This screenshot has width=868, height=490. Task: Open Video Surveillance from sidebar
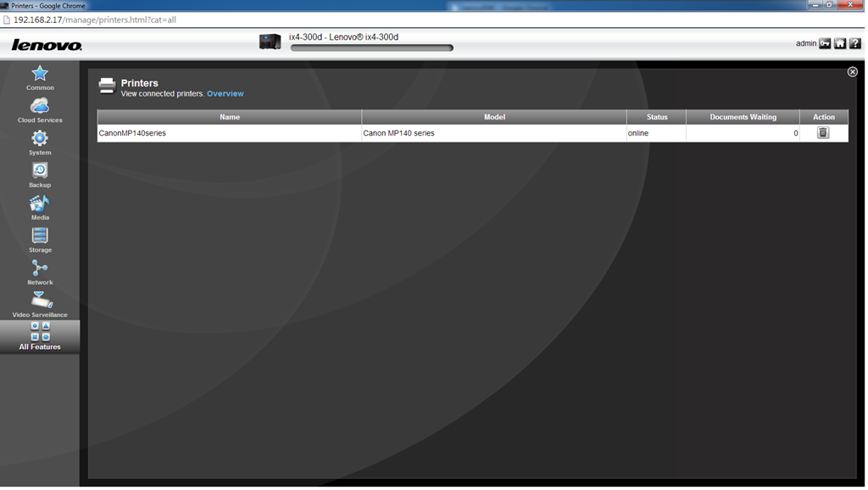pyautogui.click(x=40, y=304)
